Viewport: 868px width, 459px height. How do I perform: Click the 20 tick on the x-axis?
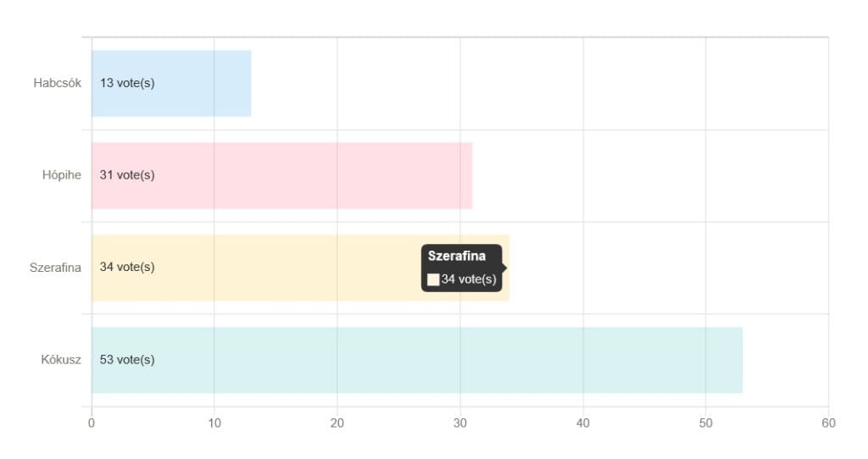(x=337, y=423)
